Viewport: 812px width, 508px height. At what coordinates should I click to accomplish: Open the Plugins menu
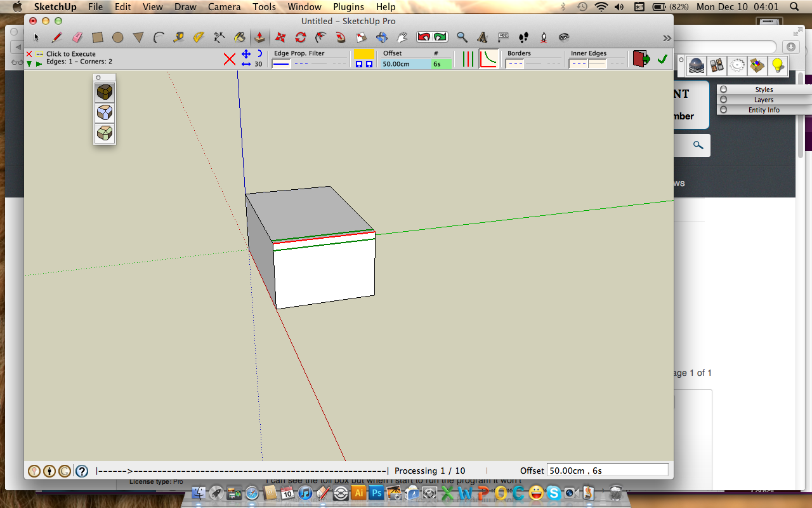(348, 7)
